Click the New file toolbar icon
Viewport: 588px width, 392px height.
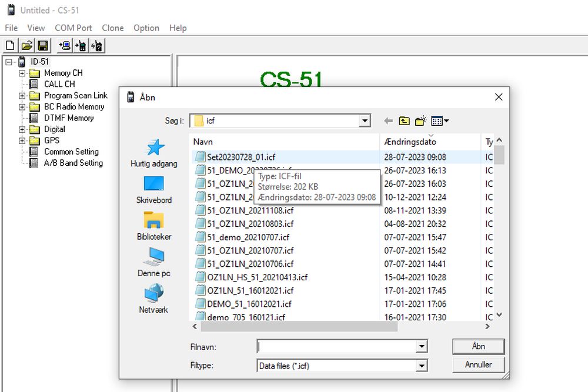tap(11, 46)
